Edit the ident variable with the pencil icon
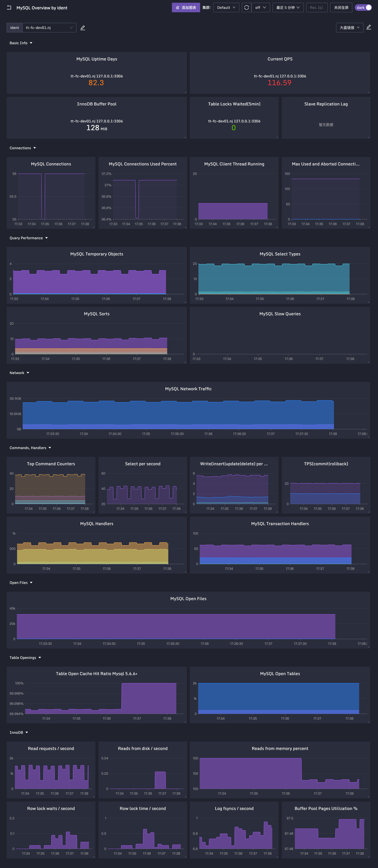 pyautogui.click(x=82, y=28)
